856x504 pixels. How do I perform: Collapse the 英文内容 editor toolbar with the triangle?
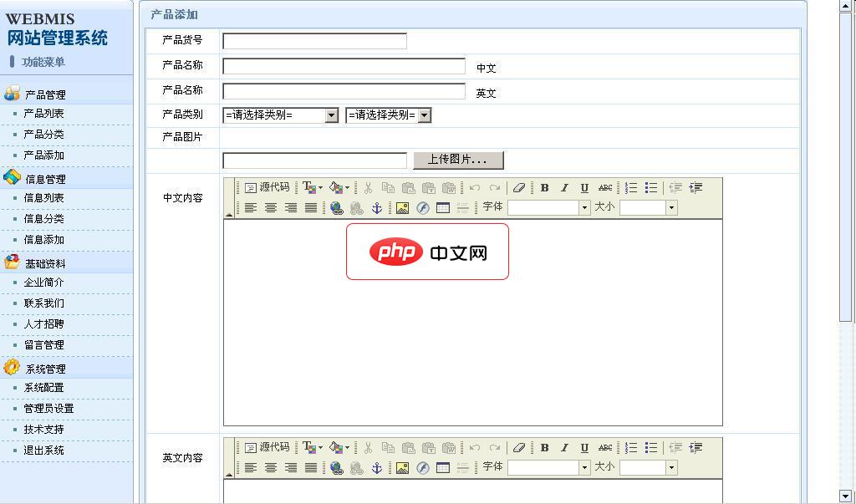point(229,475)
